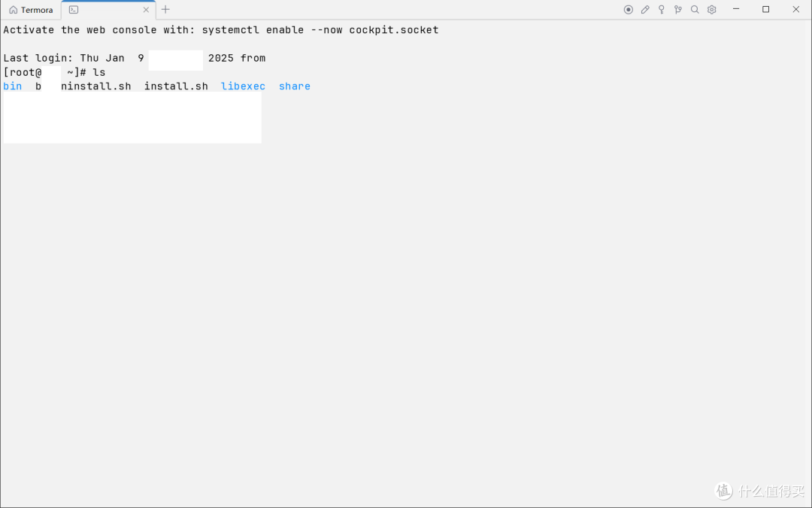
Task: Close the terminal session tab
Action: [147, 10]
